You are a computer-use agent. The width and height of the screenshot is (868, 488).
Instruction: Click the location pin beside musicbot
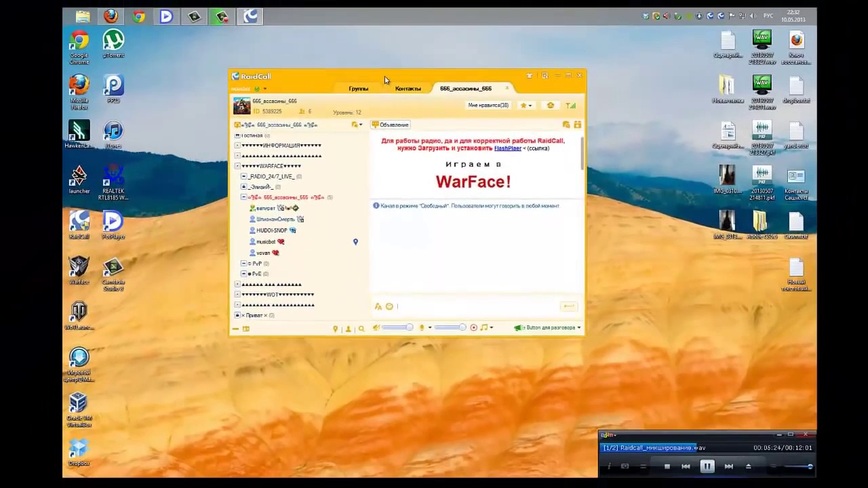(x=355, y=241)
